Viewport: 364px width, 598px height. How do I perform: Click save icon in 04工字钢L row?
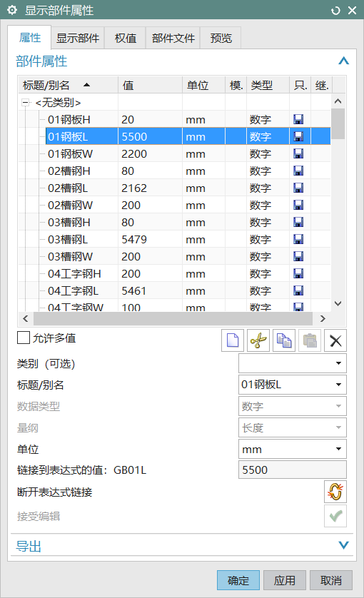click(298, 291)
